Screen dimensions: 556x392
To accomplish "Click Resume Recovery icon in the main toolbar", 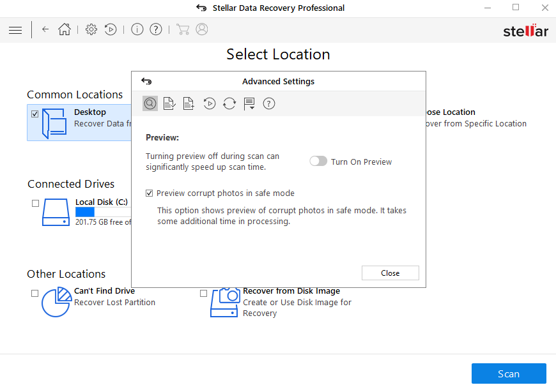I will (x=111, y=29).
